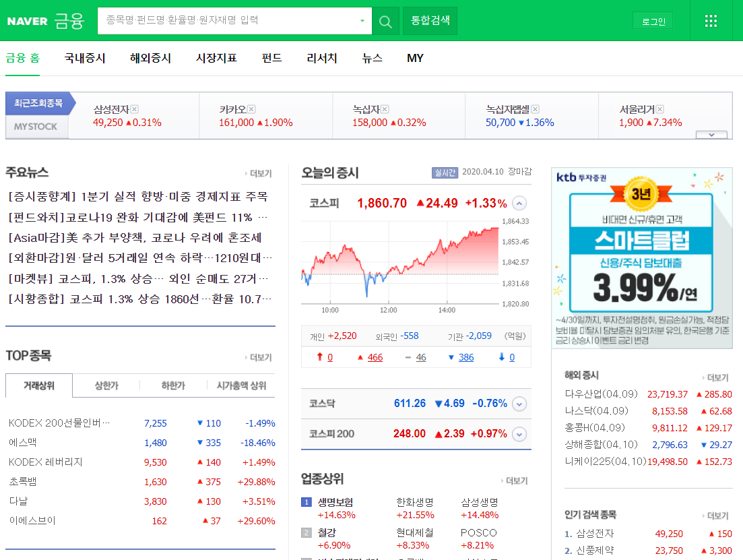The width and height of the screenshot is (743, 560).
Task: Open the 펀드 menu
Action: 271,59
